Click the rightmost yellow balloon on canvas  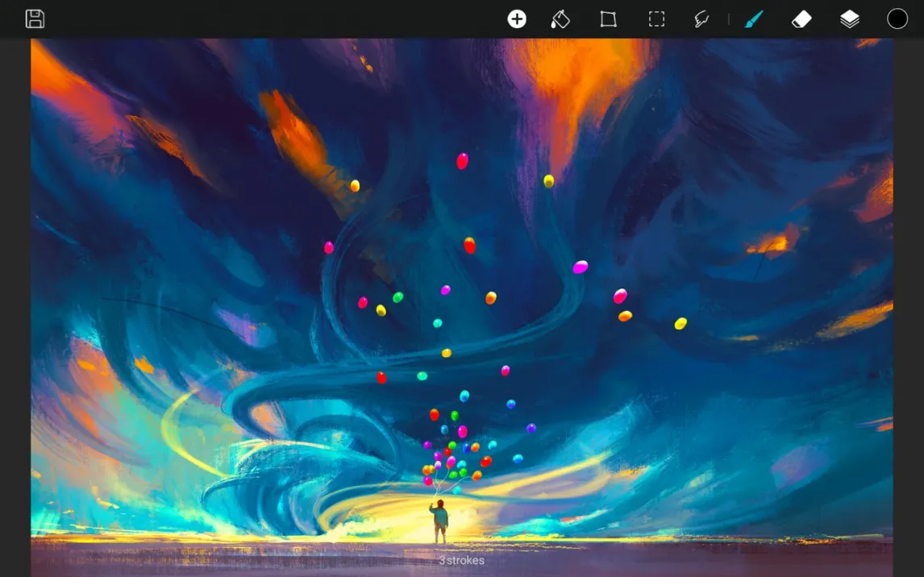(x=681, y=323)
